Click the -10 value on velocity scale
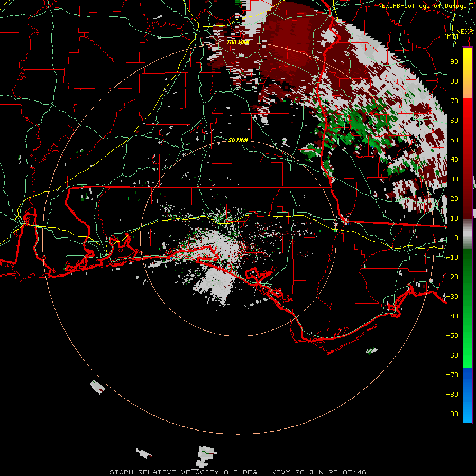 (x=452, y=258)
